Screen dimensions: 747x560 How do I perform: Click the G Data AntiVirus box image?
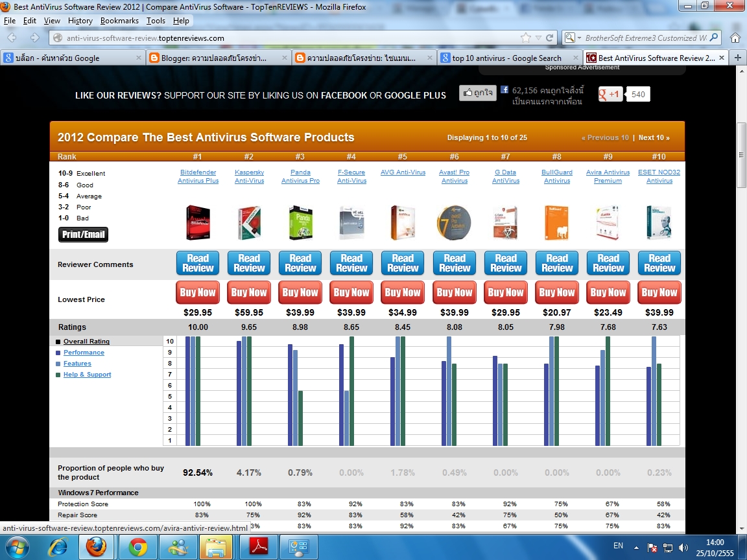pyautogui.click(x=506, y=222)
